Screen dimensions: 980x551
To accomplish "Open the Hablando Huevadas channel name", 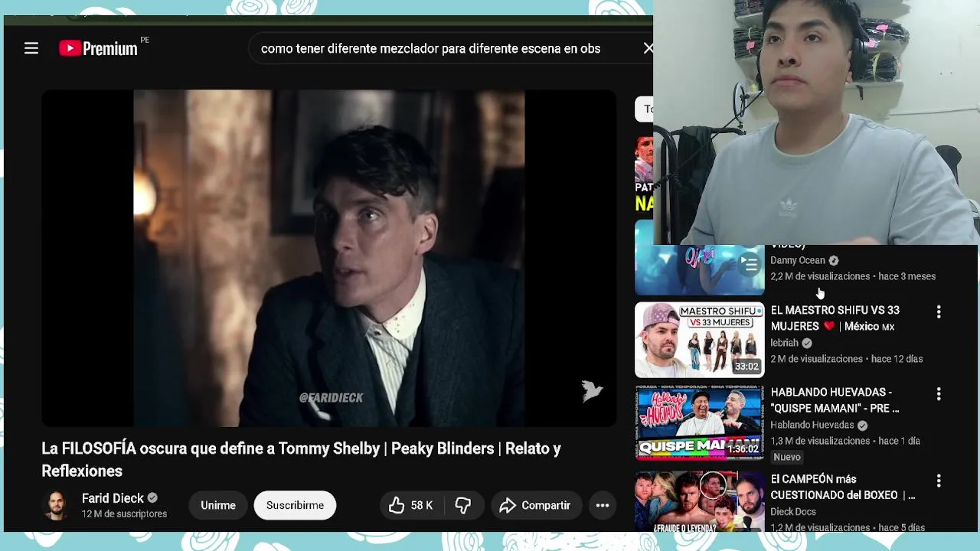I will (x=812, y=425).
